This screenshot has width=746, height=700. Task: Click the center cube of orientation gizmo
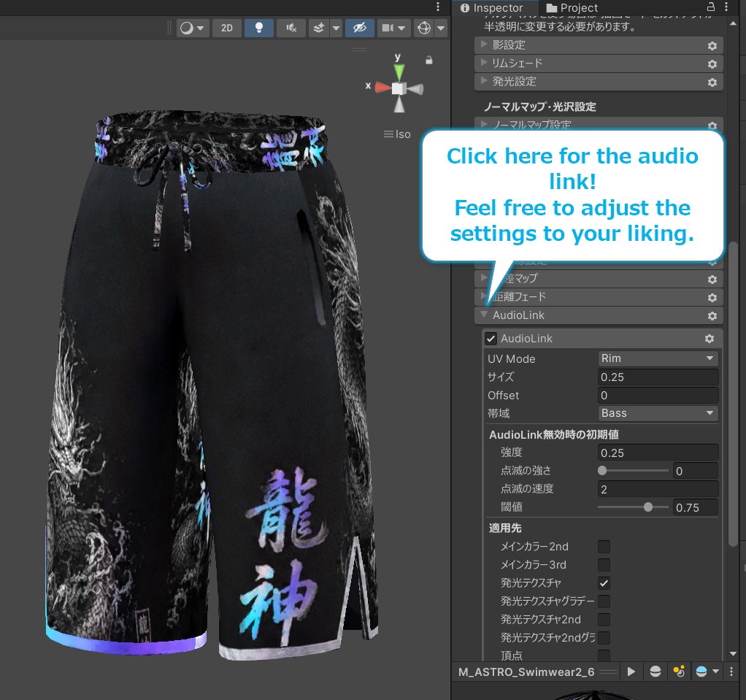pos(399,88)
